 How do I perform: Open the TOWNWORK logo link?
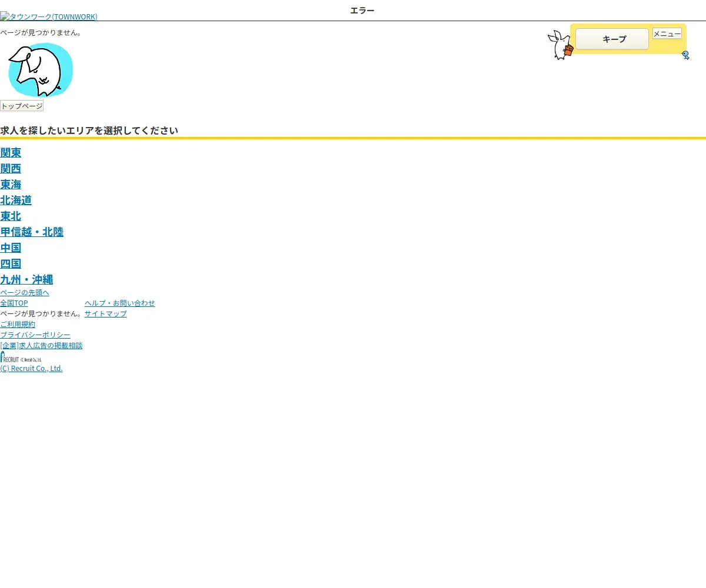pos(49,16)
